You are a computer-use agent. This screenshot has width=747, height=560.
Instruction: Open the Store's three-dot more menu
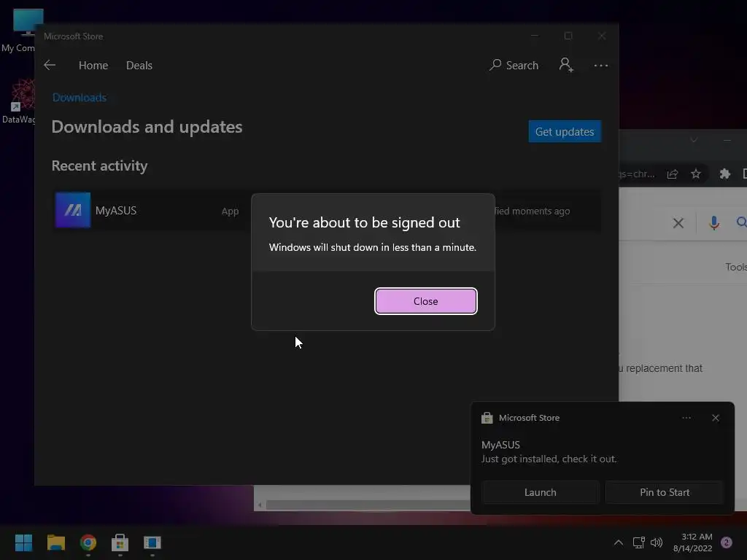pos(601,65)
